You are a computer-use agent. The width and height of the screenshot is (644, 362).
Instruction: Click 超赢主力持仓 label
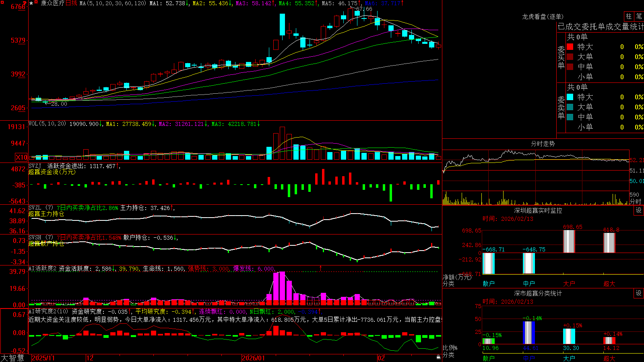click(x=46, y=214)
